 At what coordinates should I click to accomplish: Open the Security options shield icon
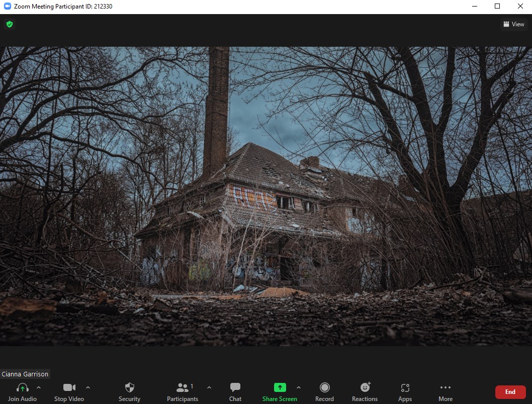click(129, 387)
